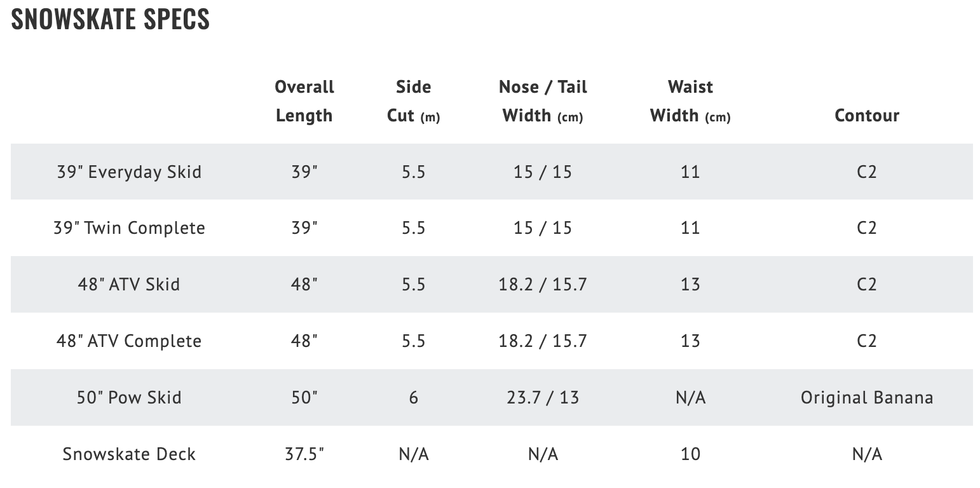This screenshot has width=980, height=488.
Task: Click the 50" Pow Skid row label
Action: tap(129, 397)
